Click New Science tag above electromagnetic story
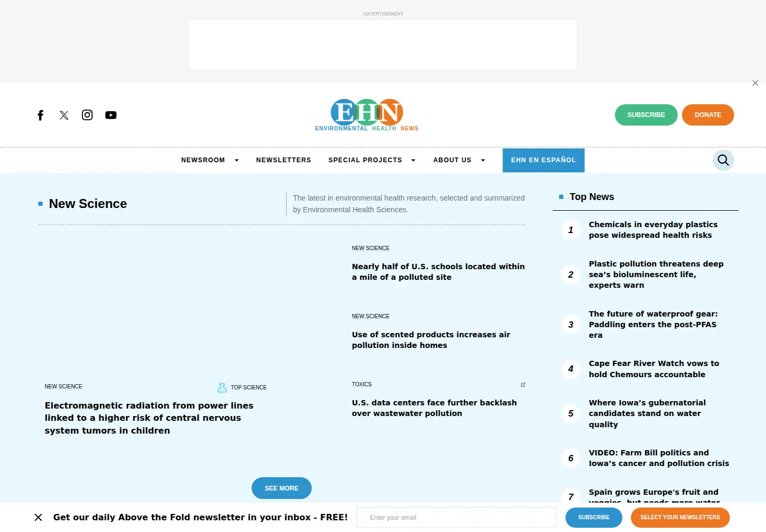The image size is (766, 532). [x=63, y=387]
